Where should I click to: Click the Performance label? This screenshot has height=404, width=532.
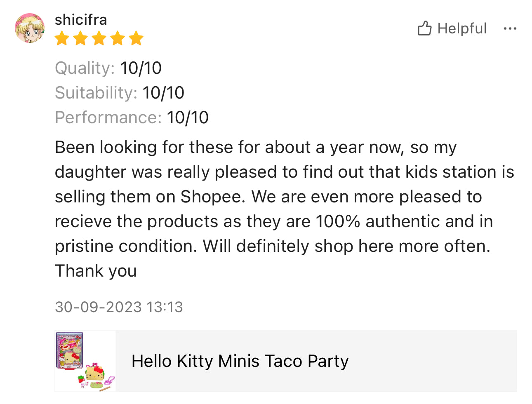[108, 117]
